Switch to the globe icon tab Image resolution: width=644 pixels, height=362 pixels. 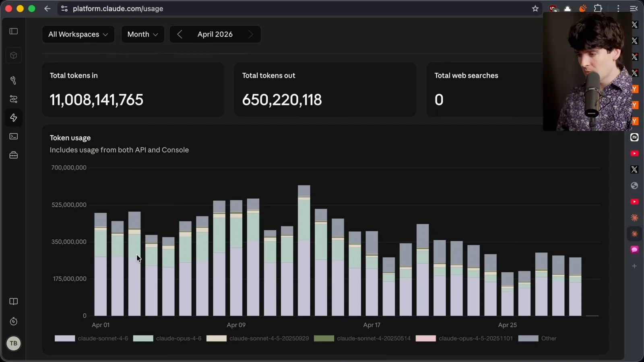(x=634, y=185)
